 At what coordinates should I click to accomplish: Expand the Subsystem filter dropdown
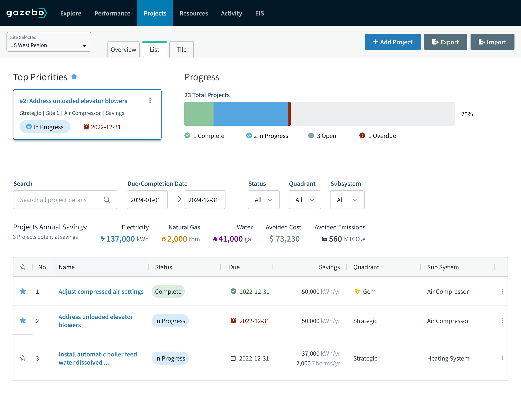point(347,200)
